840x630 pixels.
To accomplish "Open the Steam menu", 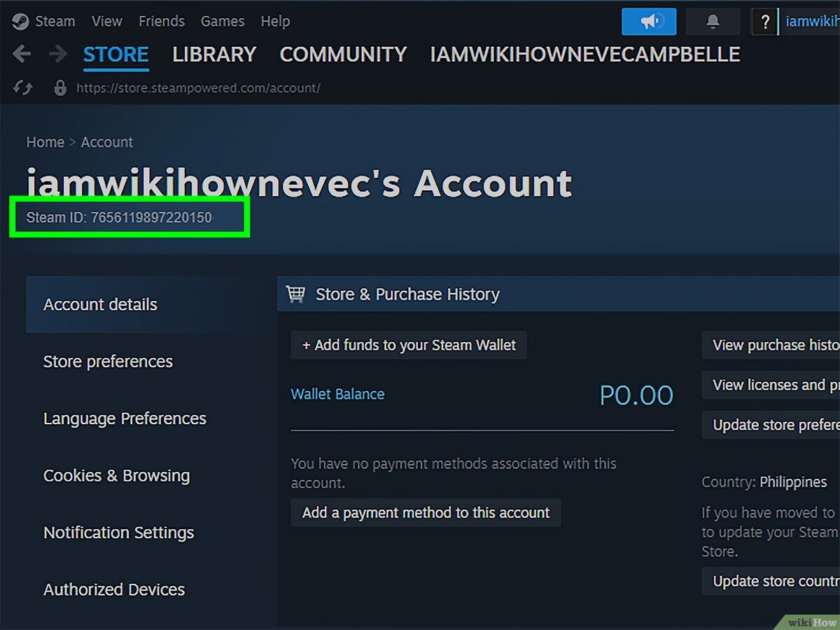I will pos(55,22).
